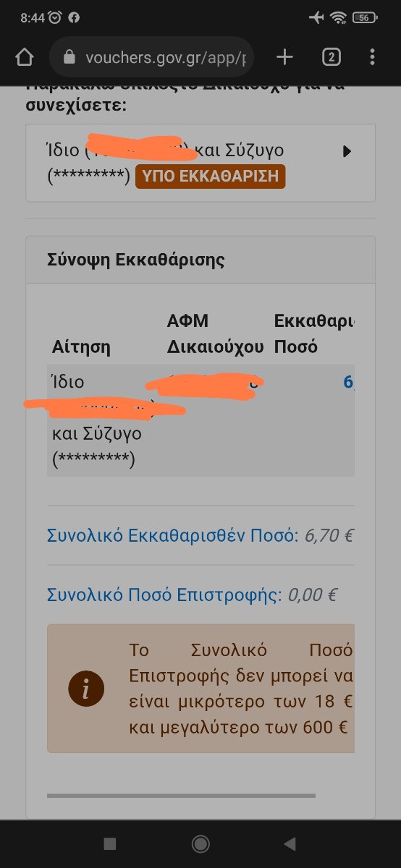The image size is (401, 868).
Task: Tap the brown info circle icon
Action: tap(86, 688)
